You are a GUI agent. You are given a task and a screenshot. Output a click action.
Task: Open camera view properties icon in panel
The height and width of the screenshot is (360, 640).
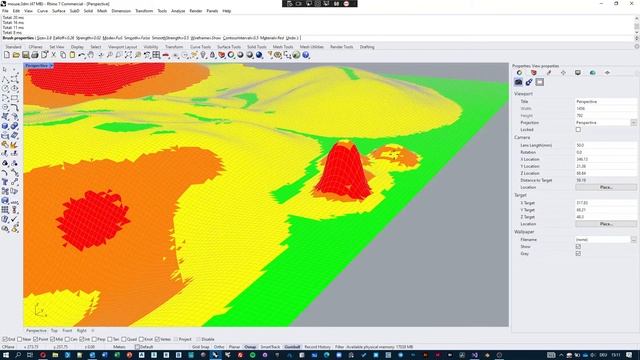pyautogui.click(x=518, y=82)
